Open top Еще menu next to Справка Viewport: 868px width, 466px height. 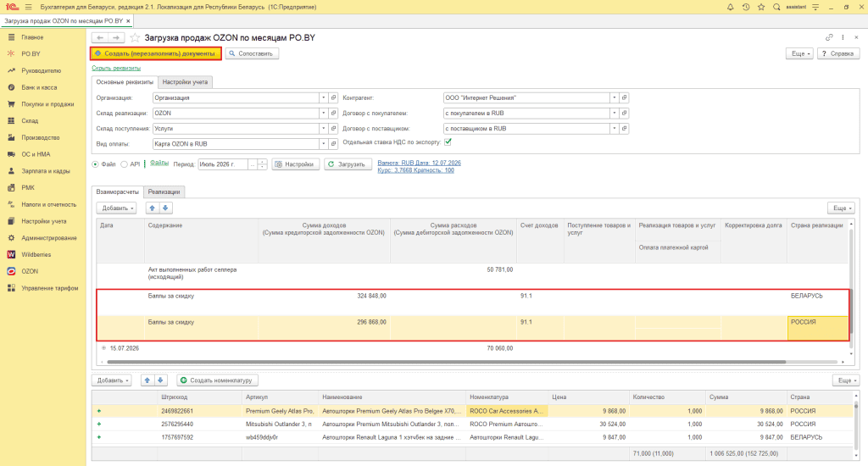point(801,53)
